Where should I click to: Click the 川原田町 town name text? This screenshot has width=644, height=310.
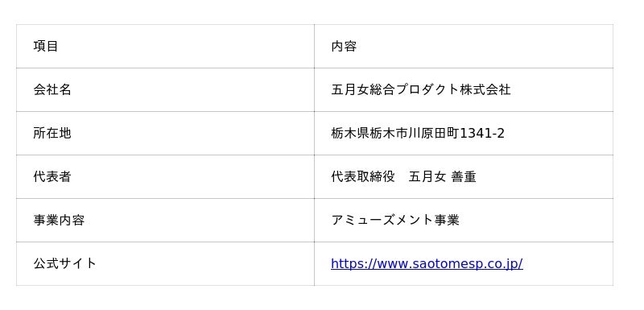(x=433, y=133)
